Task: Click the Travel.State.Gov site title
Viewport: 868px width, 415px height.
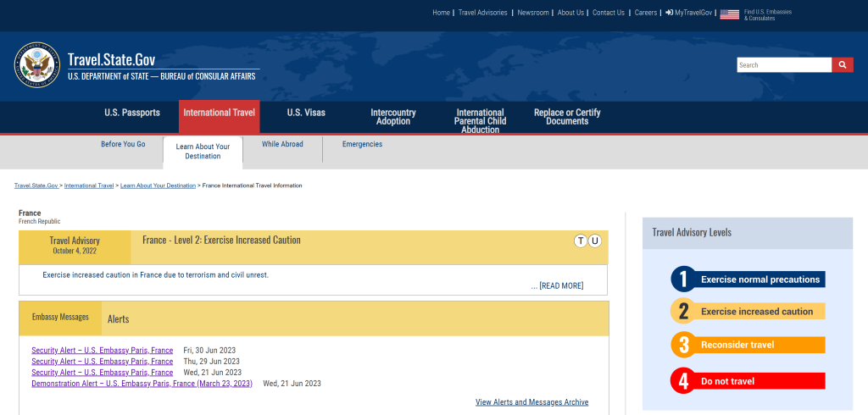Action: [111, 60]
